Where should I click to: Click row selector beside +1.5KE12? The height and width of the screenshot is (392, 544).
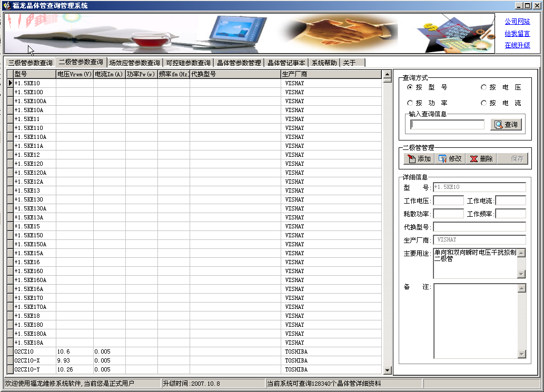click(x=10, y=155)
